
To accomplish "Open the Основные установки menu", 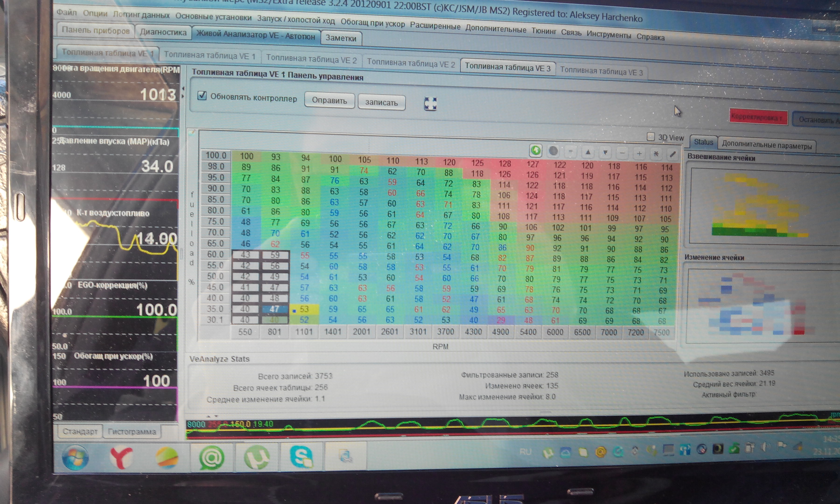I will pyautogui.click(x=213, y=17).
